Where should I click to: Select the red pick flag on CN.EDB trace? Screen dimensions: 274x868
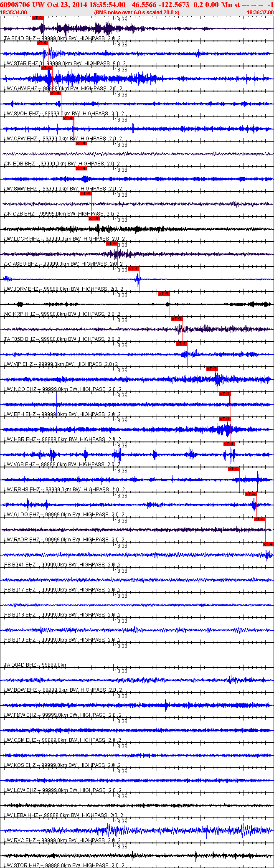tap(81, 143)
